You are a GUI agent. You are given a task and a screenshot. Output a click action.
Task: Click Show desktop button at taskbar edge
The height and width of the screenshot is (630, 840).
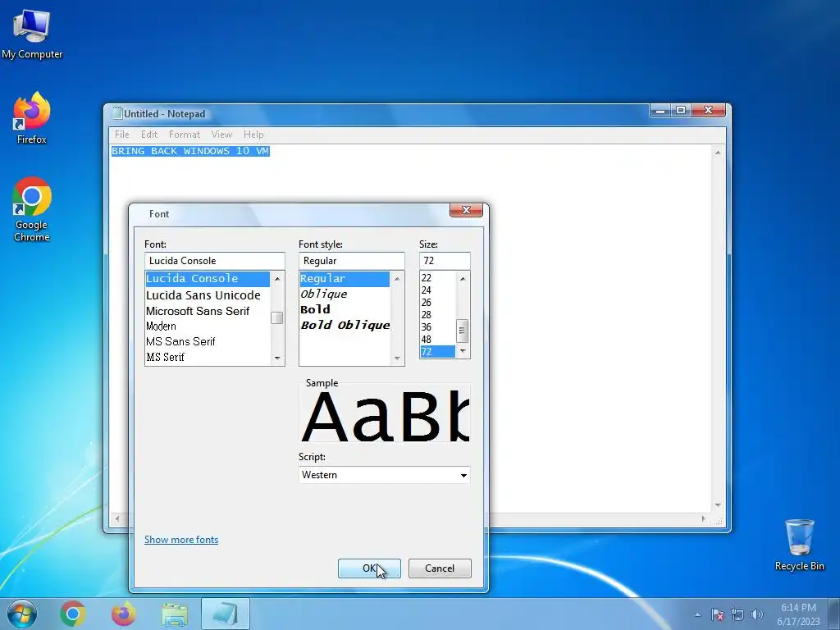coord(834,614)
